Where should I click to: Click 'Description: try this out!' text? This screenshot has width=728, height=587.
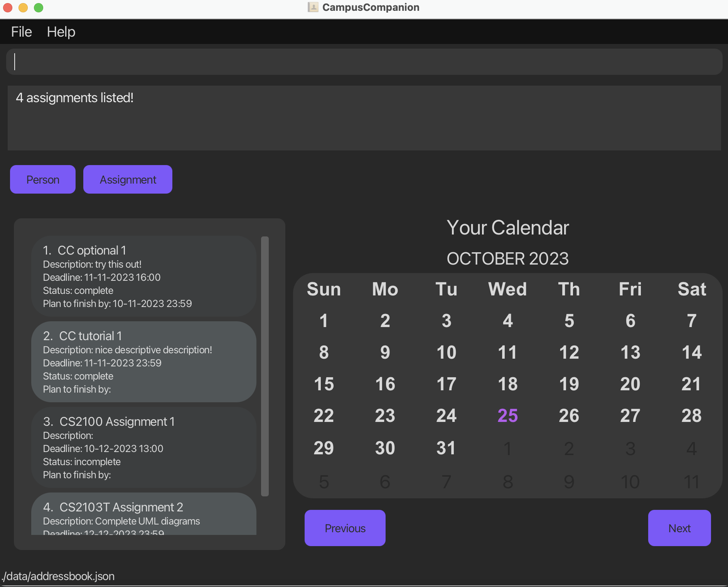[x=92, y=264]
